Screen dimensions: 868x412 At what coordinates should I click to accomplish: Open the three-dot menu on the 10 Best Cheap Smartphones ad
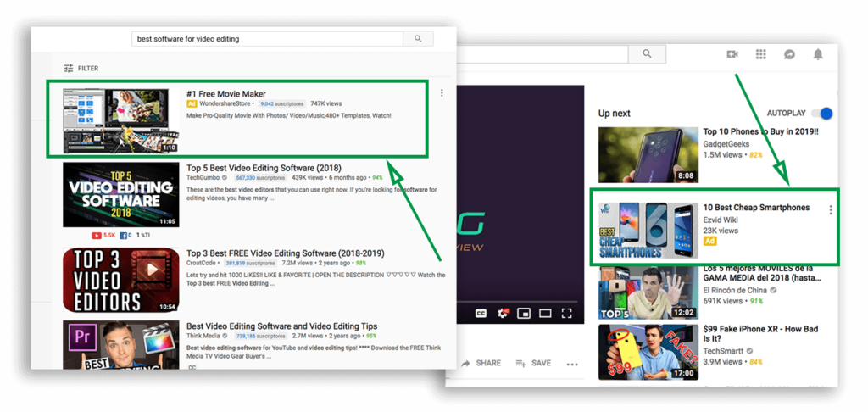(x=831, y=210)
